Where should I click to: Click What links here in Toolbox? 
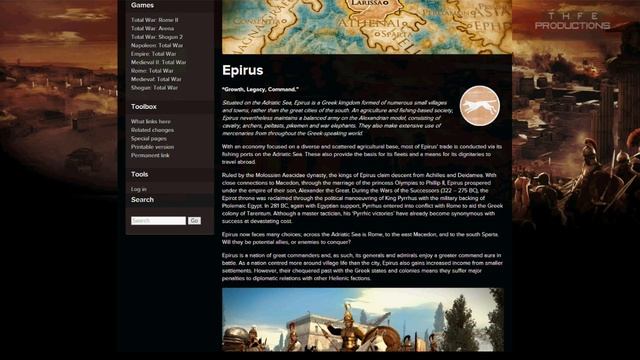151,122
